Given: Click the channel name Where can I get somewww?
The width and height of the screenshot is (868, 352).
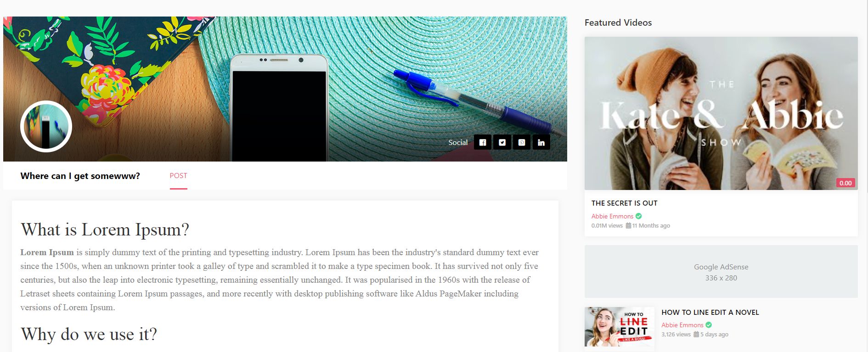Looking at the screenshot, I should 80,176.
